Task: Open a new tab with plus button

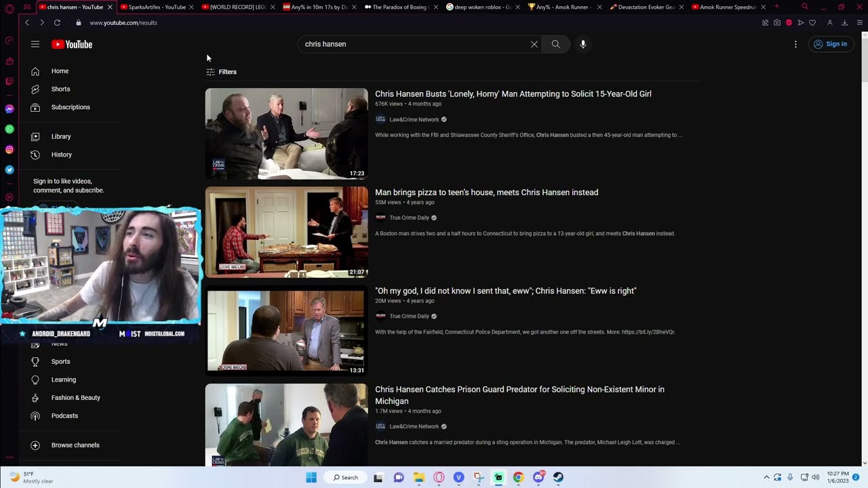Action: click(x=777, y=7)
